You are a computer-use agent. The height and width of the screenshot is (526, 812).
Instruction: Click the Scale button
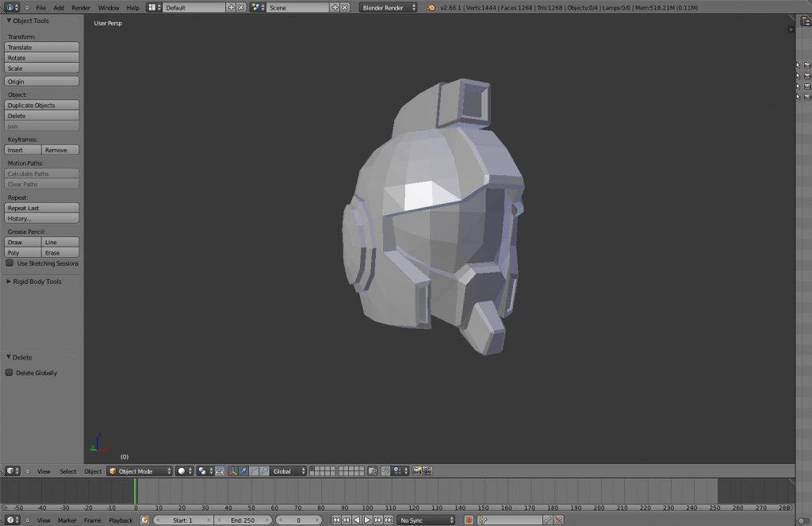pyautogui.click(x=41, y=68)
